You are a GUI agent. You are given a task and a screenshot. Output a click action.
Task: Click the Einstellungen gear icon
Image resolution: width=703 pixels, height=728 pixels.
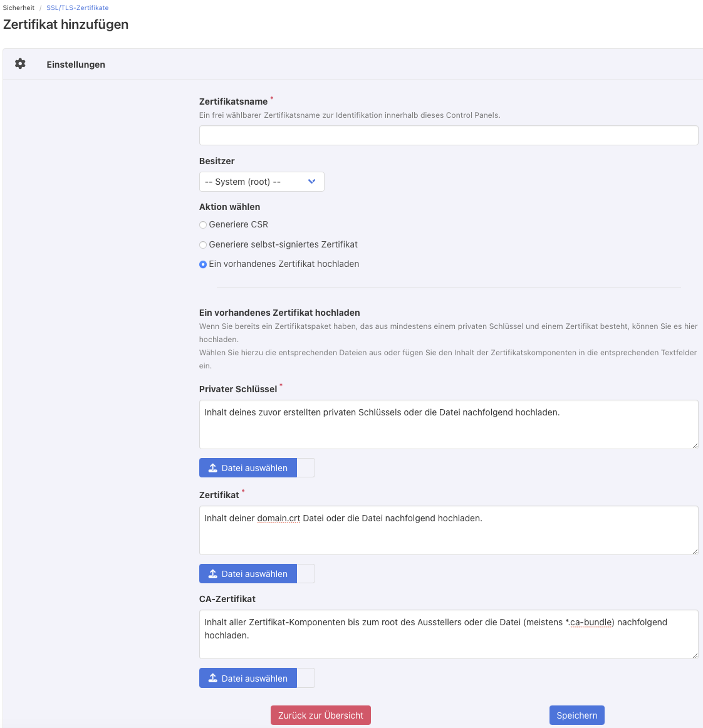pyautogui.click(x=20, y=64)
